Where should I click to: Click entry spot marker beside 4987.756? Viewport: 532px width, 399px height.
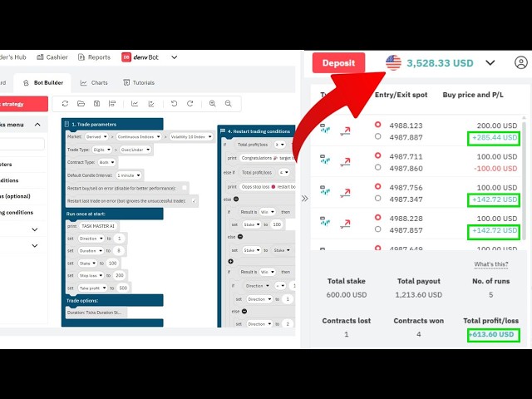(x=377, y=186)
